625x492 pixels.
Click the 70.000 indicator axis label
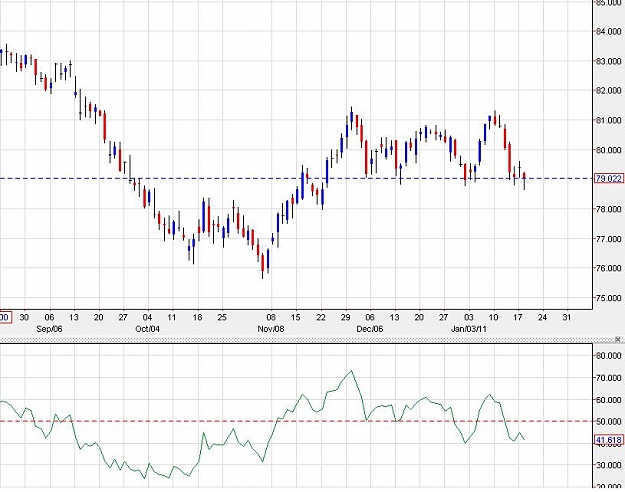609,378
